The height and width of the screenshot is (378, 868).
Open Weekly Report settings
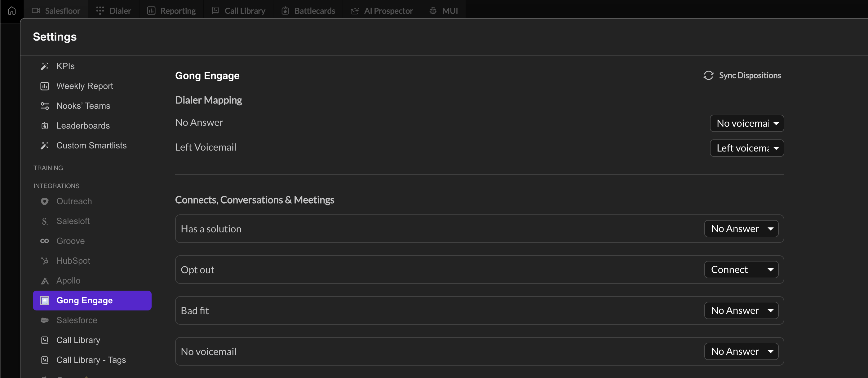pos(92,86)
